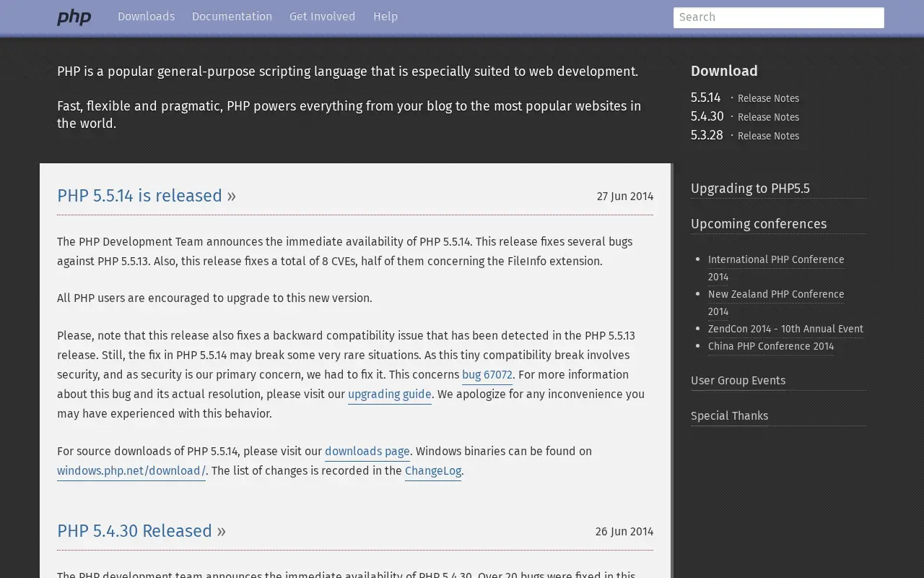Open China PHP Conference 2014
This screenshot has height=578, width=924.
(x=771, y=346)
